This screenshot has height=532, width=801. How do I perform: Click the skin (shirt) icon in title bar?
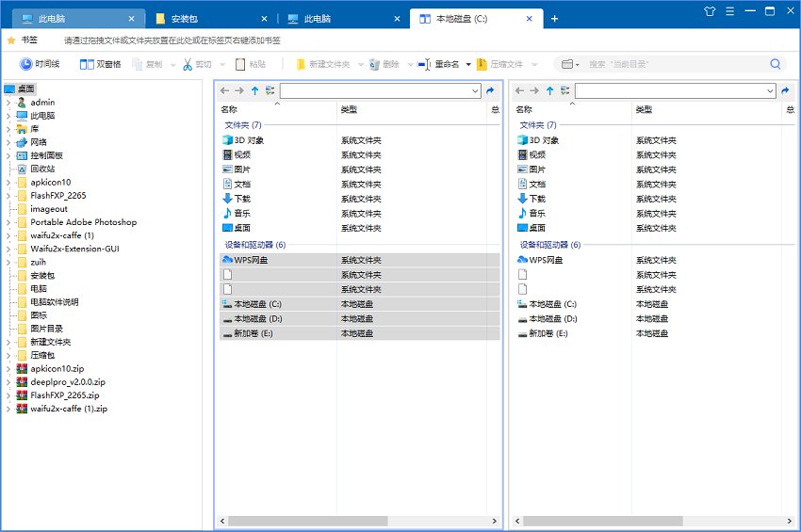(x=711, y=10)
